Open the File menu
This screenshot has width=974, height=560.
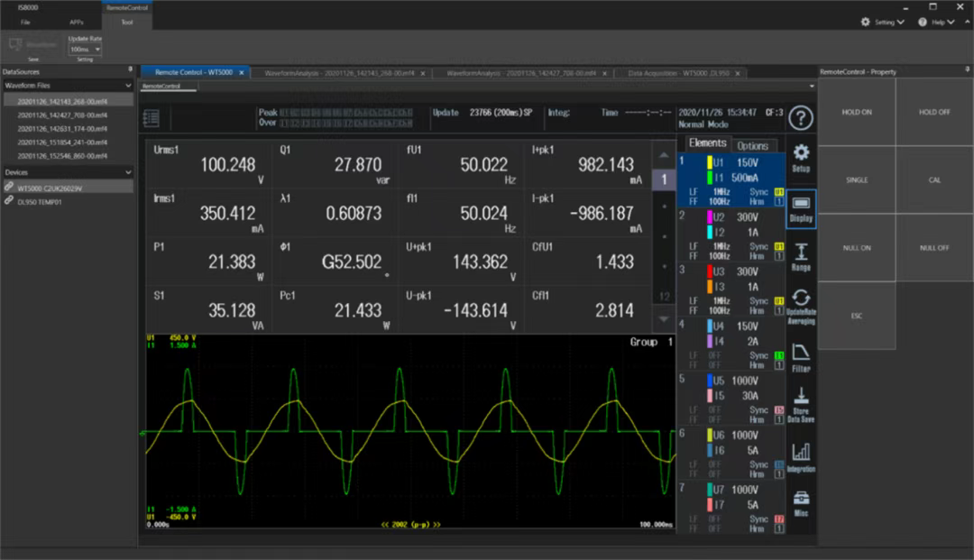25,22
